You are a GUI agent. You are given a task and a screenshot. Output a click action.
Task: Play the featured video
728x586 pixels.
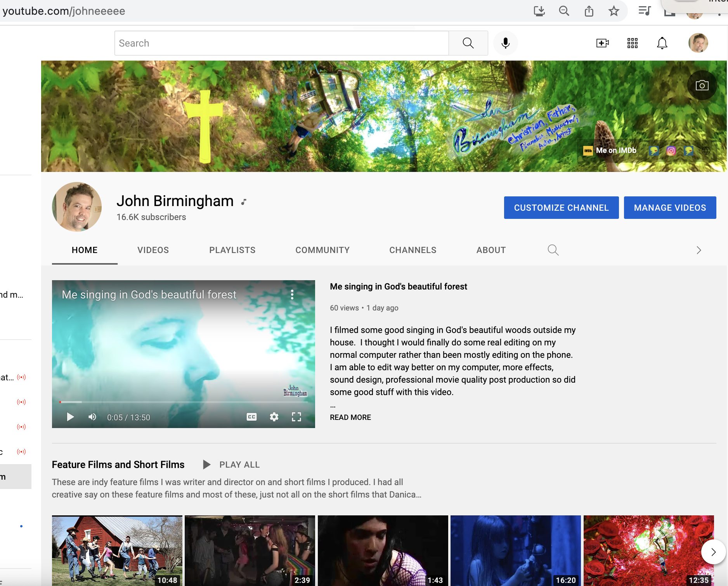click(x=70, y=417)
